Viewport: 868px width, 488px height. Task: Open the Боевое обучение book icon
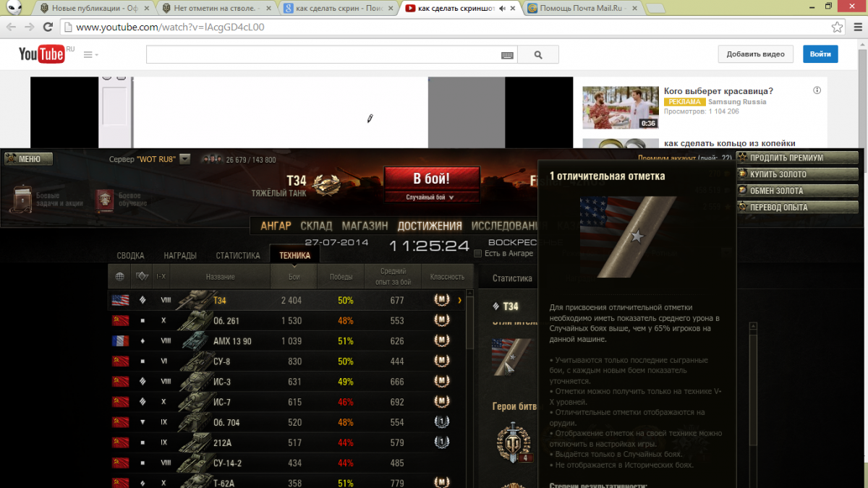coord(104,199)
